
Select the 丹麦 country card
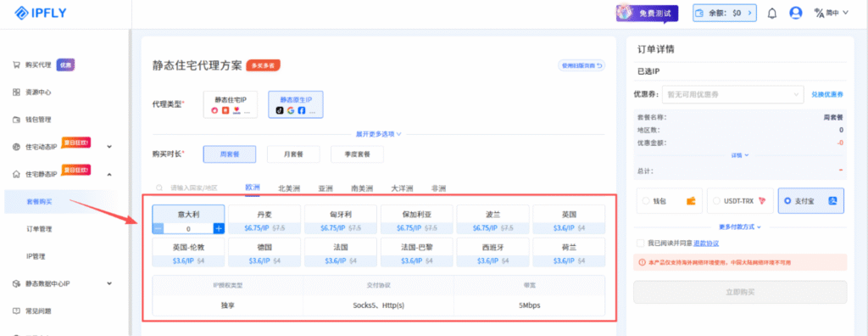(264, 220)
